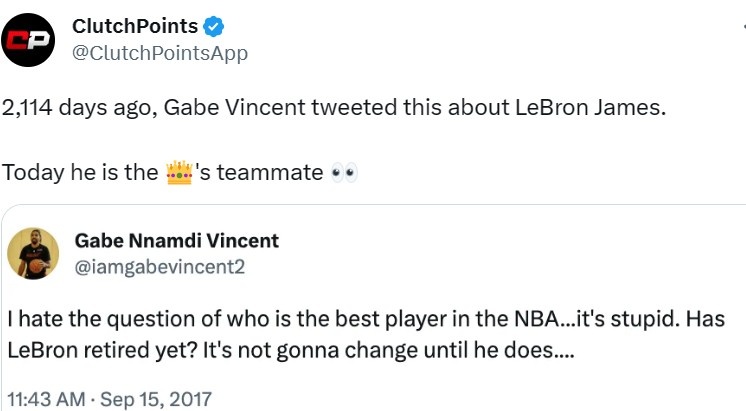746x411 pixels.
Task: Visit the @iamgabevincent2 handle
Action: click(x=160, y=267)
